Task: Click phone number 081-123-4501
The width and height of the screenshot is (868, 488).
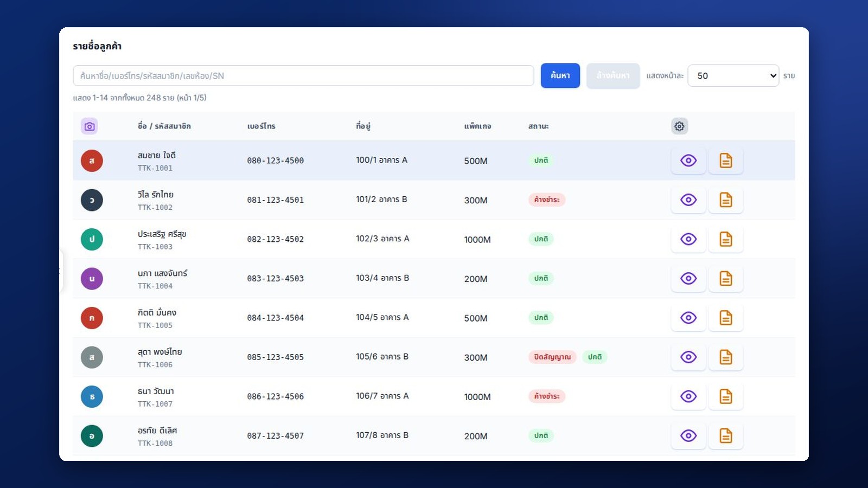Action: [x=276, y=200]
